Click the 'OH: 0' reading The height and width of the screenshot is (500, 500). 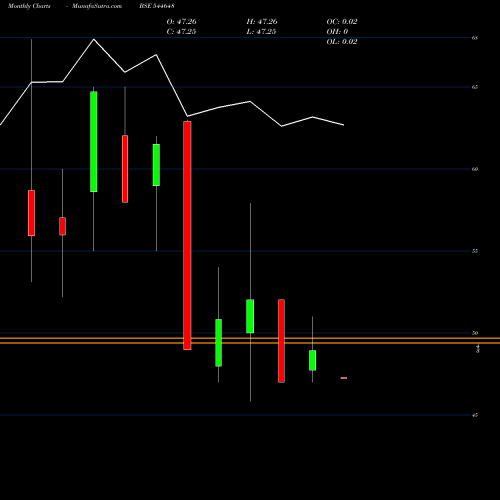[337, 31]
